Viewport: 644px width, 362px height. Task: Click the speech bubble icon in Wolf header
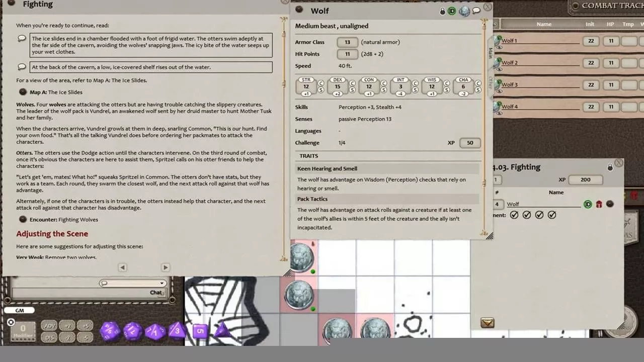coord(476,11)
